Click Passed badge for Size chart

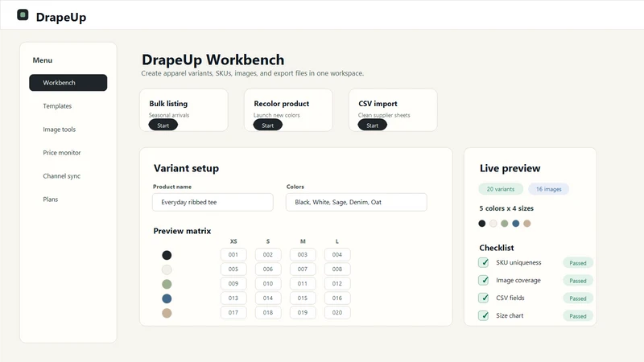[x=578, y=316]
